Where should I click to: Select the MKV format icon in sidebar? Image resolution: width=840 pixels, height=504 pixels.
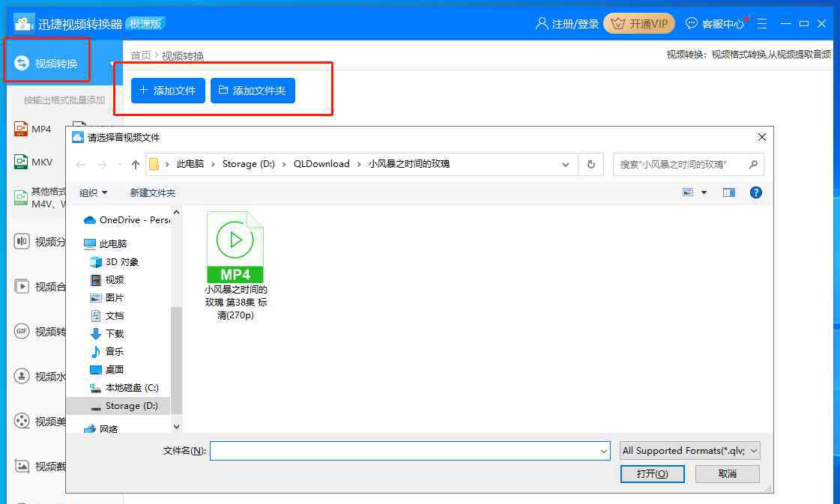click(x=21, y=162)
